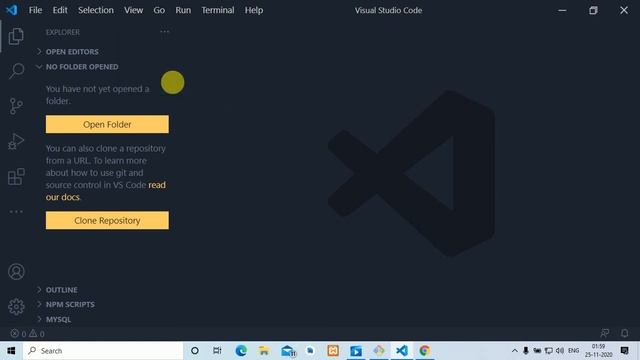Open the View menu
640x360 pixels.
click(x=133, y=10)
